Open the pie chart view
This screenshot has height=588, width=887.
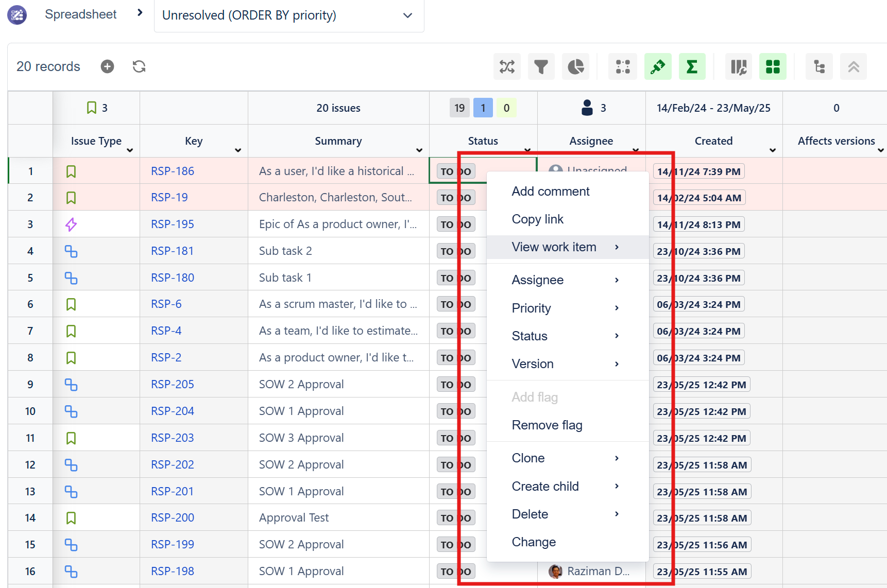click(x=575, y=67)
